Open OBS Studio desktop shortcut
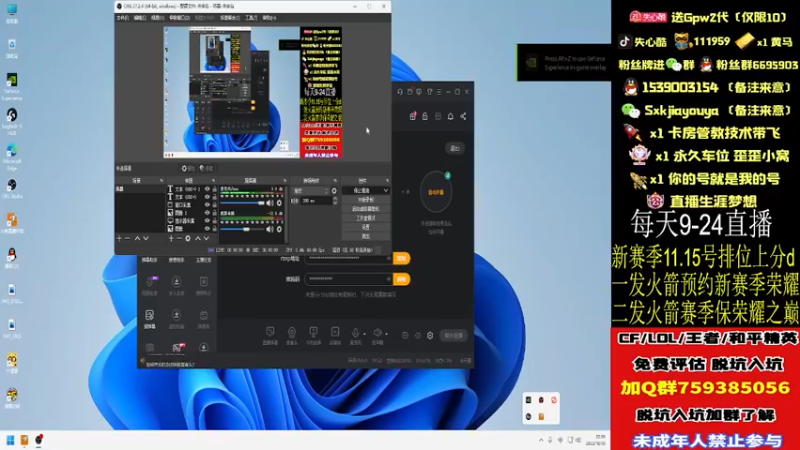Screen dimensions: 800x450 12,188
